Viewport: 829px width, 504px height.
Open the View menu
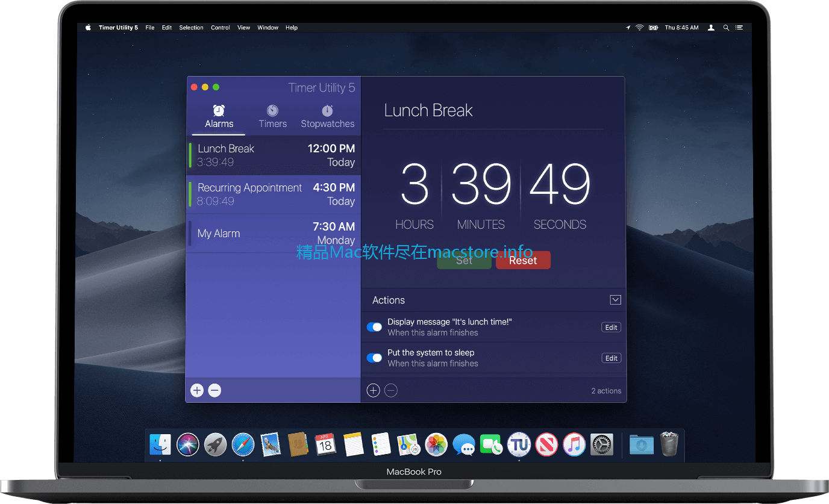(243, 28)
